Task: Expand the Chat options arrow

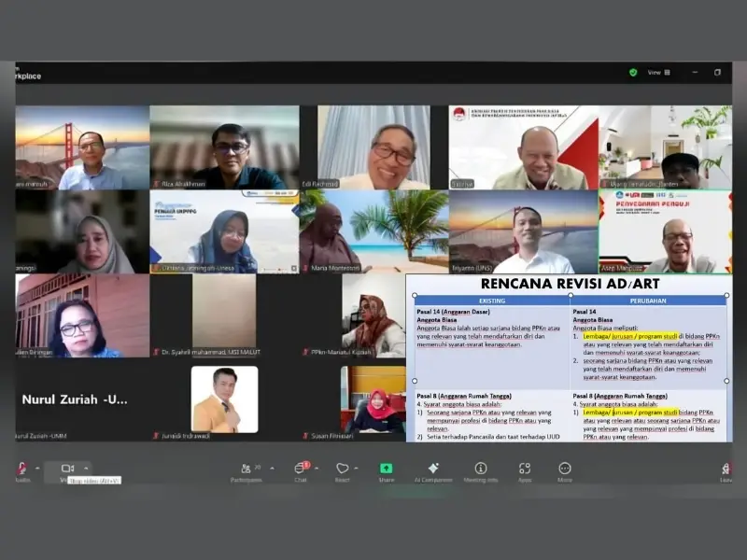Action: (315, 468)
